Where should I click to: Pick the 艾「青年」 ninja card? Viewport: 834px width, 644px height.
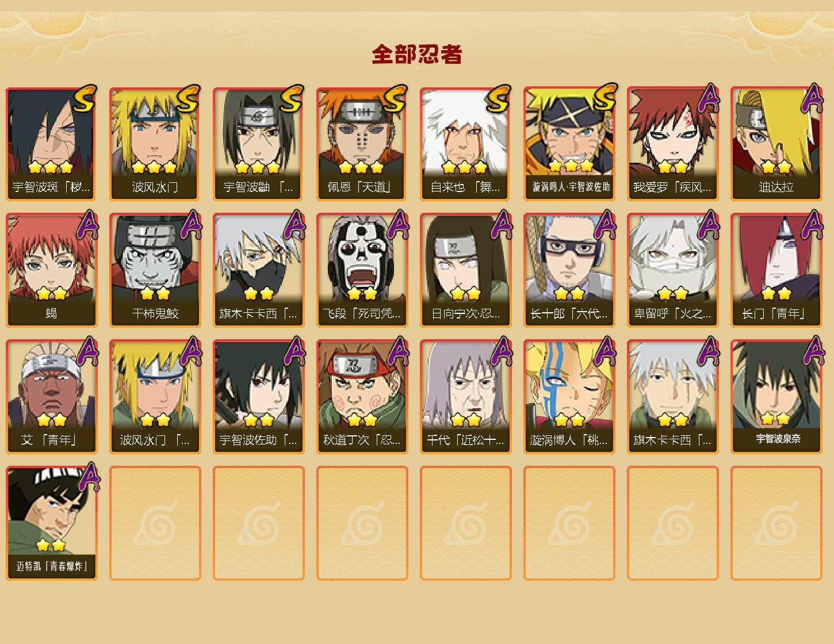[52, 397]
